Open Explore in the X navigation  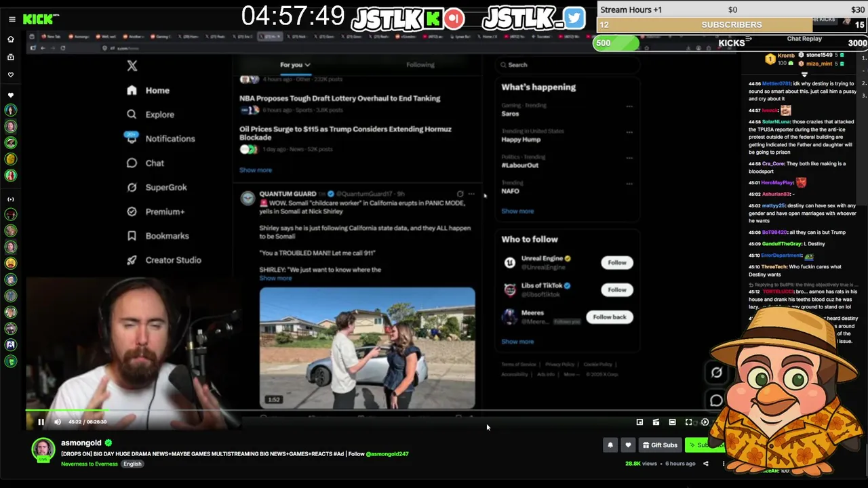(150, 115)
